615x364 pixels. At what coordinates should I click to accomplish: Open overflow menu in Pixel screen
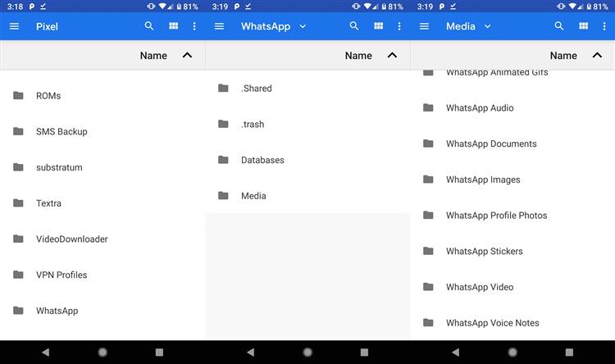point(194,26)
